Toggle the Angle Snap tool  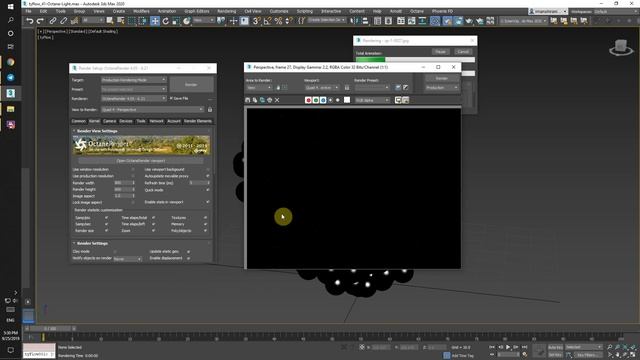pyautogui.click(x=267, y=21)
